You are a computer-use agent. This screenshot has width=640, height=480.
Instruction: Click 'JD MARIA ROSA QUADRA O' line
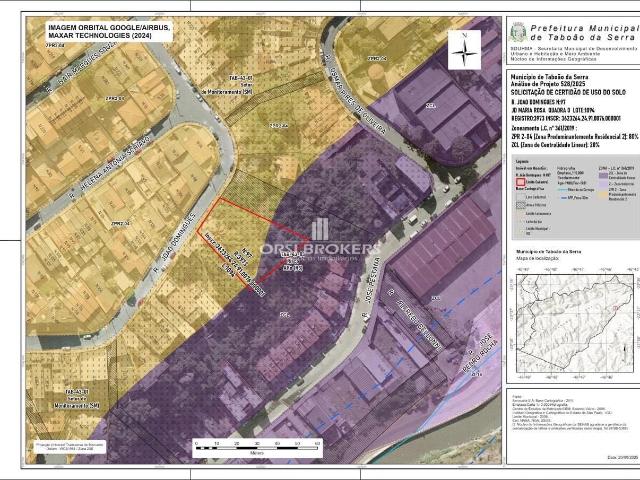point(553,110)
